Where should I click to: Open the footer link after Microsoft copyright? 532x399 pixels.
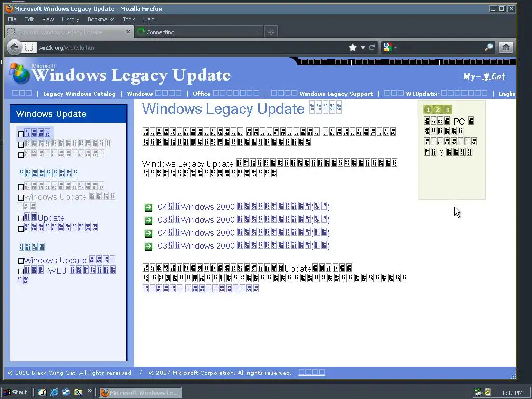pyautogui.click(x=312, y=372)
